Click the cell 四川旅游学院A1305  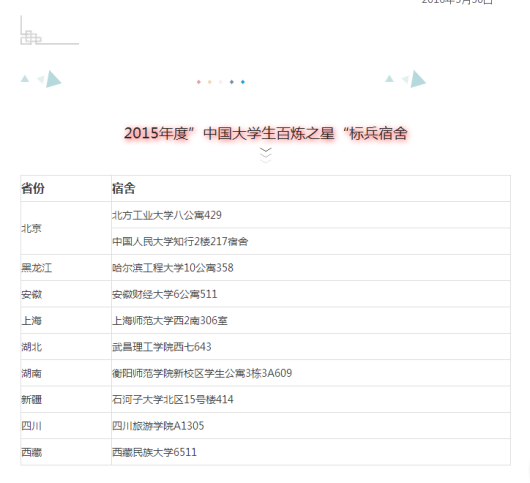311,426
